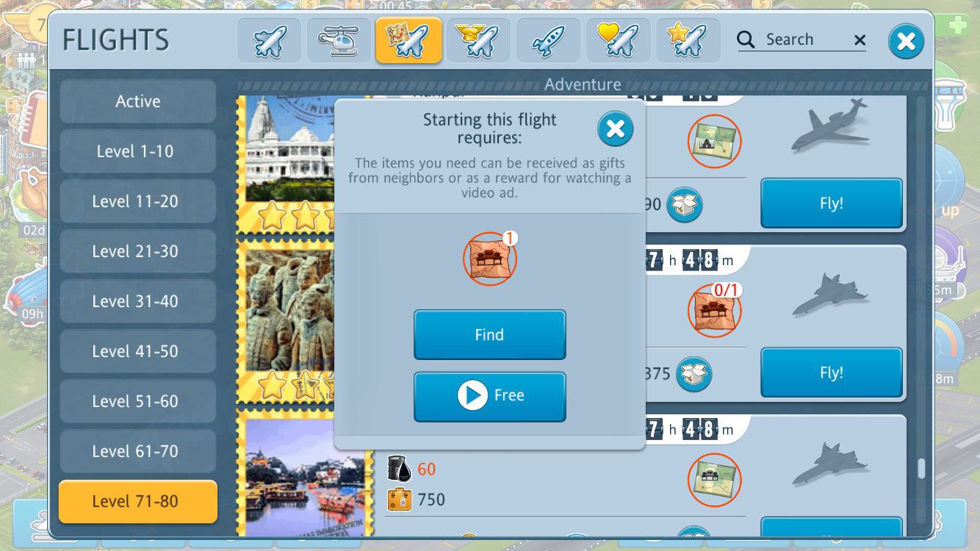Select the adventure map flights icon
The width and height of the screenshot is (980, 551).
coord(408,40)
